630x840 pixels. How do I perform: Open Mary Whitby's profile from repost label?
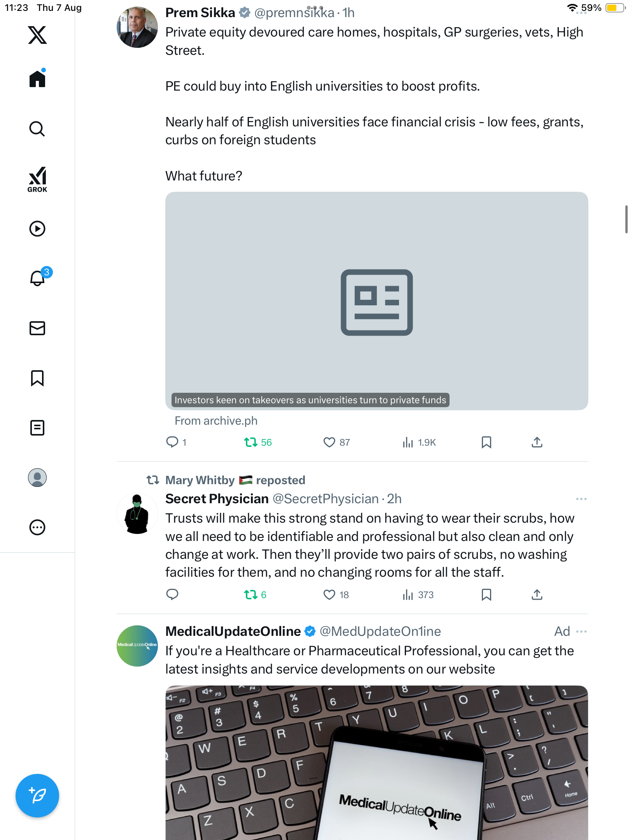point(200,480)
